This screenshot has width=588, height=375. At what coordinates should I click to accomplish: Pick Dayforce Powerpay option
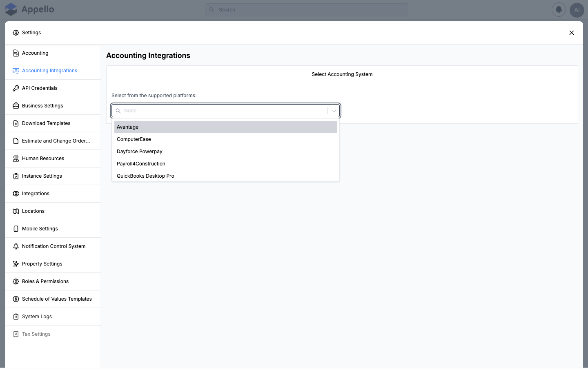(225, 152)
